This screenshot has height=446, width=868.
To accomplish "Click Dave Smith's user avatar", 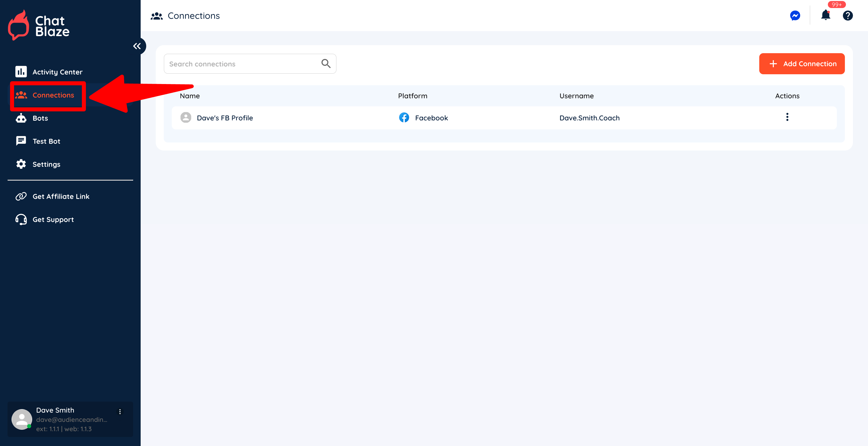I will click(22, 419).
